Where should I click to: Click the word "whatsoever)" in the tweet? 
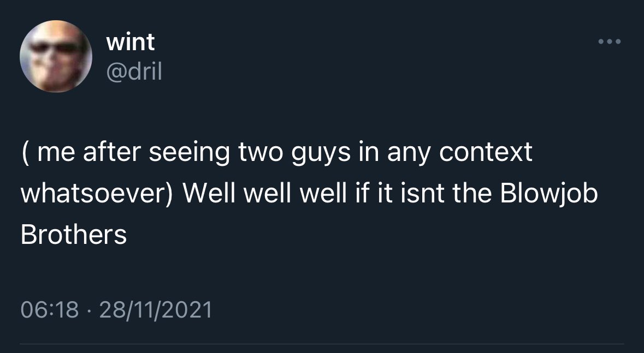click(x=96, y=194)
